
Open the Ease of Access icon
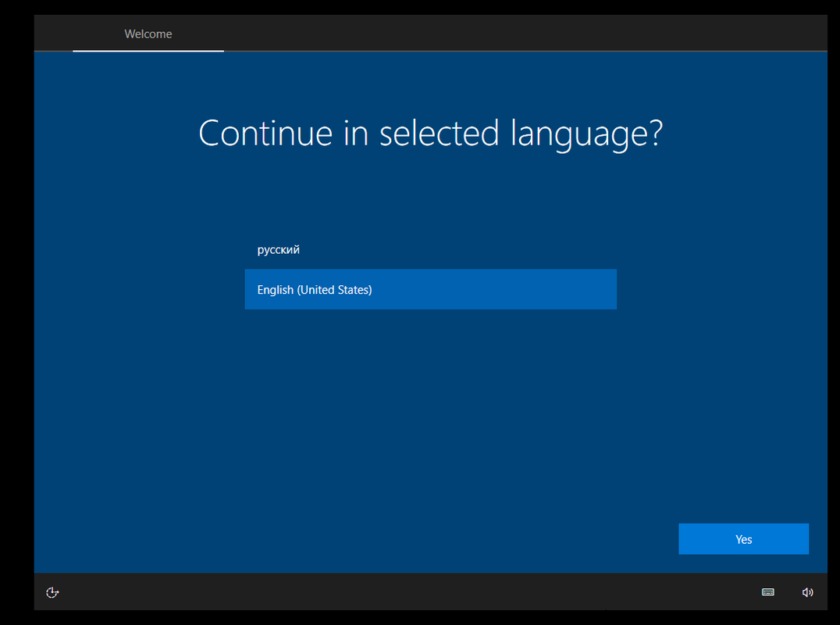click(52, 592)
